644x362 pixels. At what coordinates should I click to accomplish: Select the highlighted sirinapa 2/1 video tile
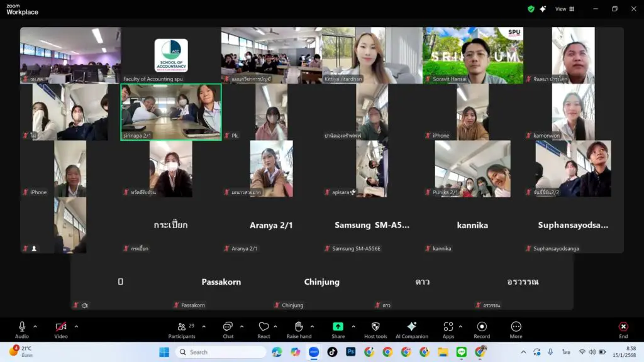(x=171, y=112)
